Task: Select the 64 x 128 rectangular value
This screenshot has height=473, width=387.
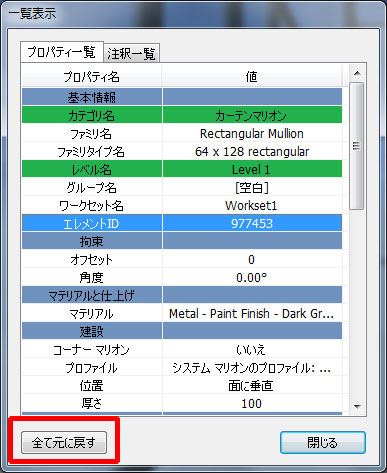Action: pyautogui.click(x=252, y=151)
